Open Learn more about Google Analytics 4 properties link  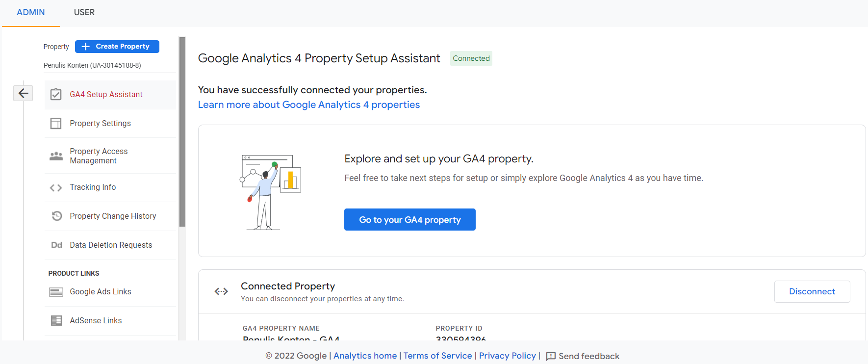tap(309, 104)
